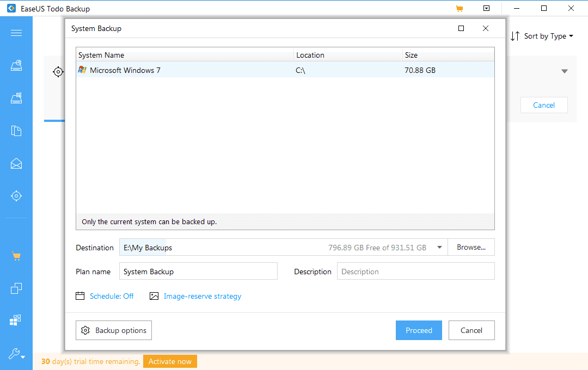This screenshot has height=370, width=588.
Task: Expand the backup task arrow on the right
Action: point(565,71)
